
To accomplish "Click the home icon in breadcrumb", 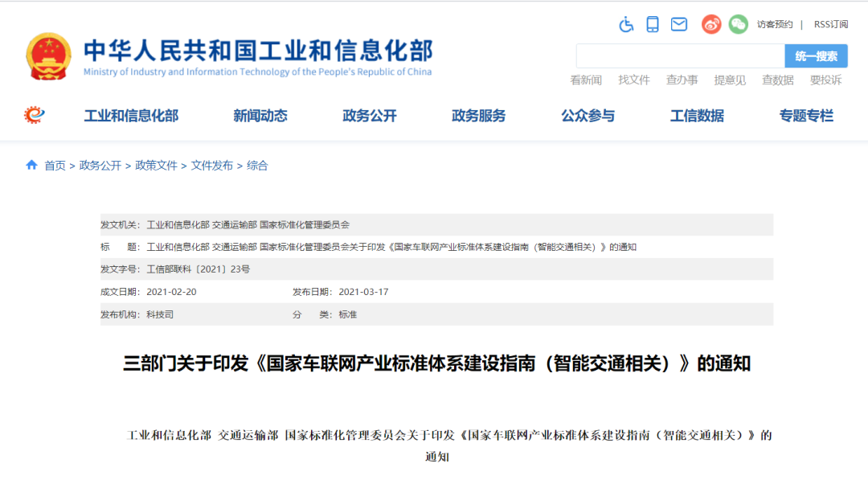I will pos(32,165).
